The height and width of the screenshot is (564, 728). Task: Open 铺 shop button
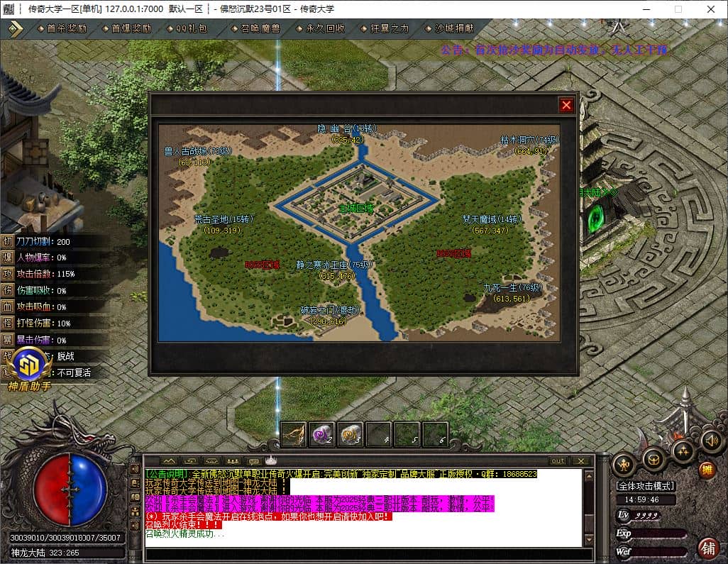coord(708,549)
